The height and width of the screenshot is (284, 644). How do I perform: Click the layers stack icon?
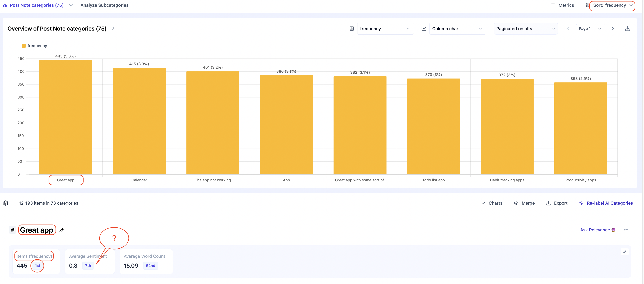6,203
